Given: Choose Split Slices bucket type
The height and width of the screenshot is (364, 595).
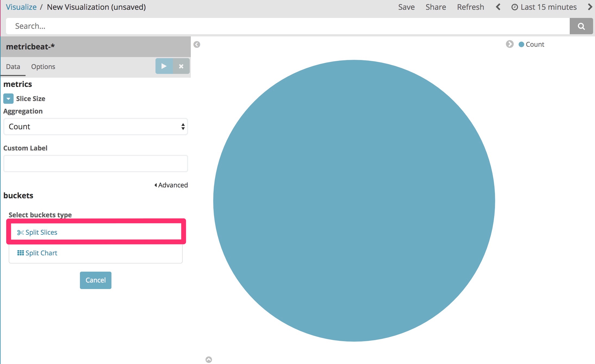Looking at the screenshot, I should 96,232.
